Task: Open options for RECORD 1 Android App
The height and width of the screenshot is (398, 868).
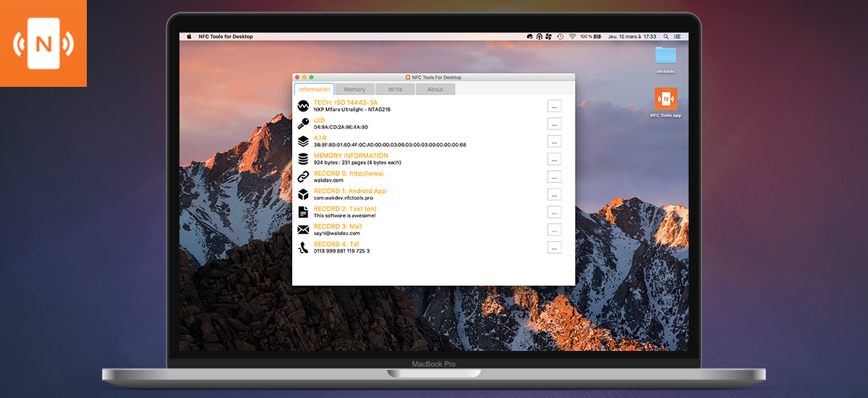Action: (x=554, y=194)
